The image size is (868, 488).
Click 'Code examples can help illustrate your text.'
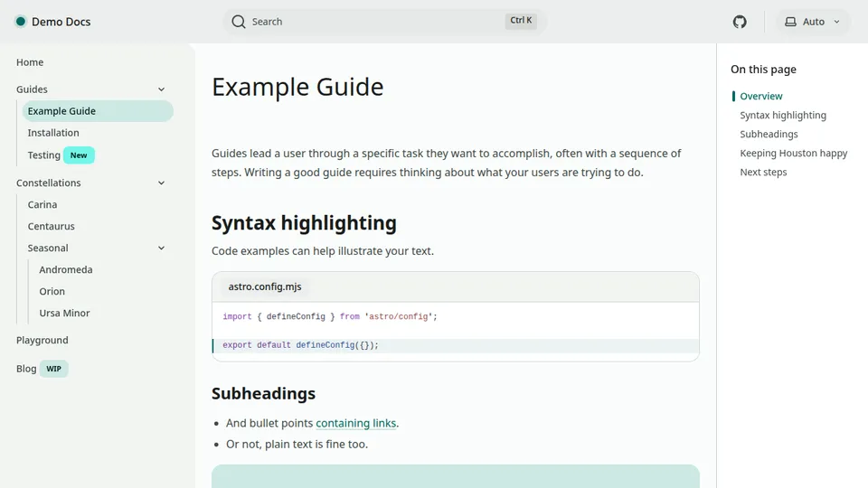tap(323, 251)
